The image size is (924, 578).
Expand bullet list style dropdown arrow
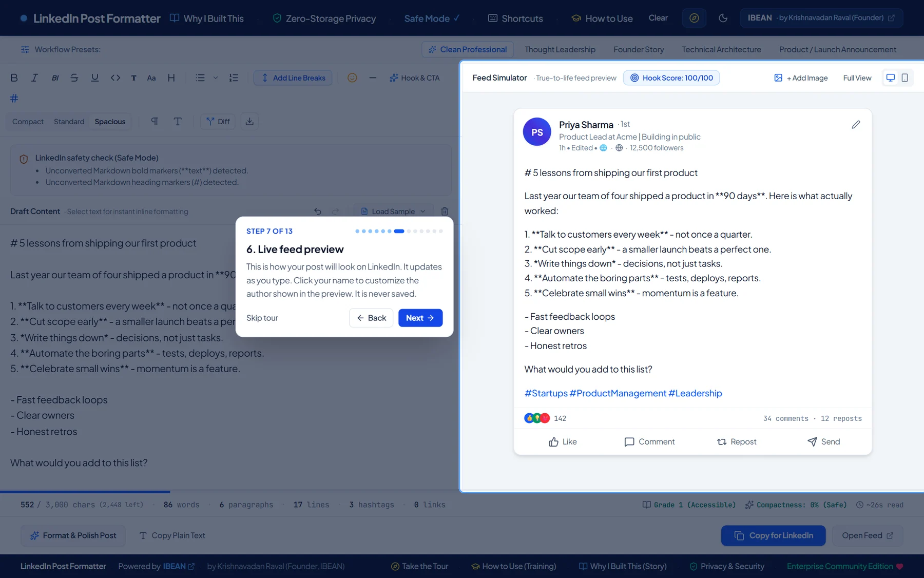(216, 78)
